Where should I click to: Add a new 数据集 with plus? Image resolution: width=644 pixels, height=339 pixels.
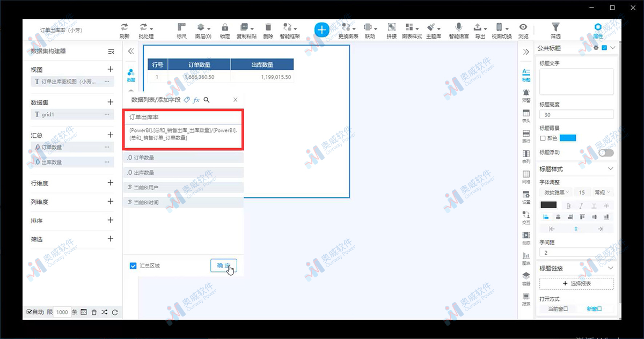click(111, 102)
